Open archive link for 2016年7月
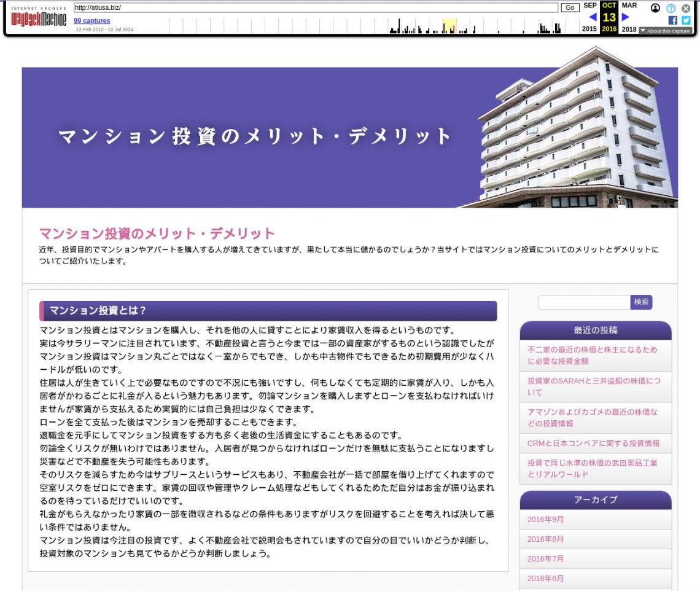The image size is (700, 591). (545, 559)
